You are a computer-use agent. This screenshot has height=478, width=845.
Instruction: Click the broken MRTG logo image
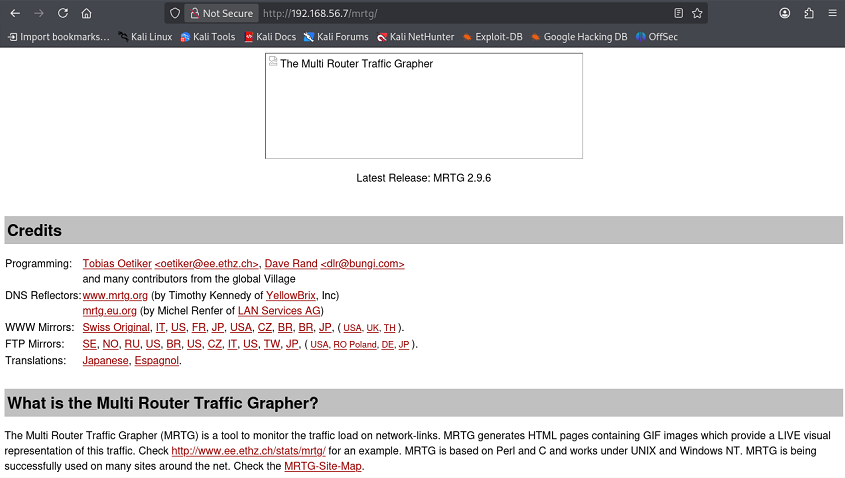click(424, 106)
